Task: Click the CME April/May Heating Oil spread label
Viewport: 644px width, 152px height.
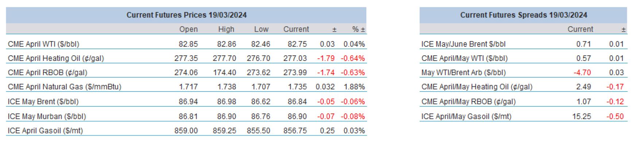Action: (477, 87)
